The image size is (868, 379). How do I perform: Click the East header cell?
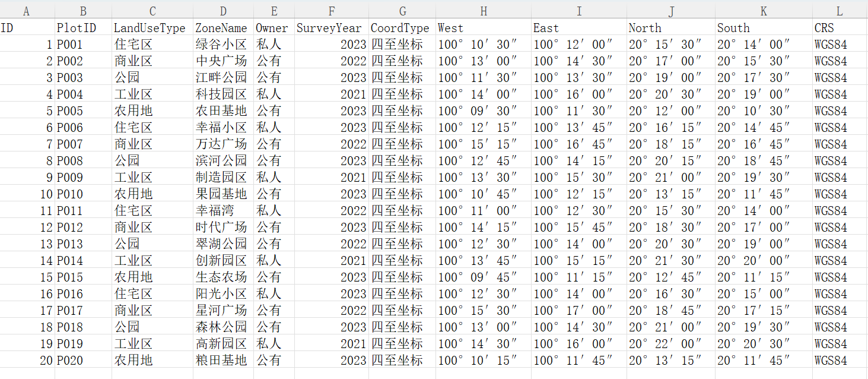pyautogui.click(x=579, y=27)
